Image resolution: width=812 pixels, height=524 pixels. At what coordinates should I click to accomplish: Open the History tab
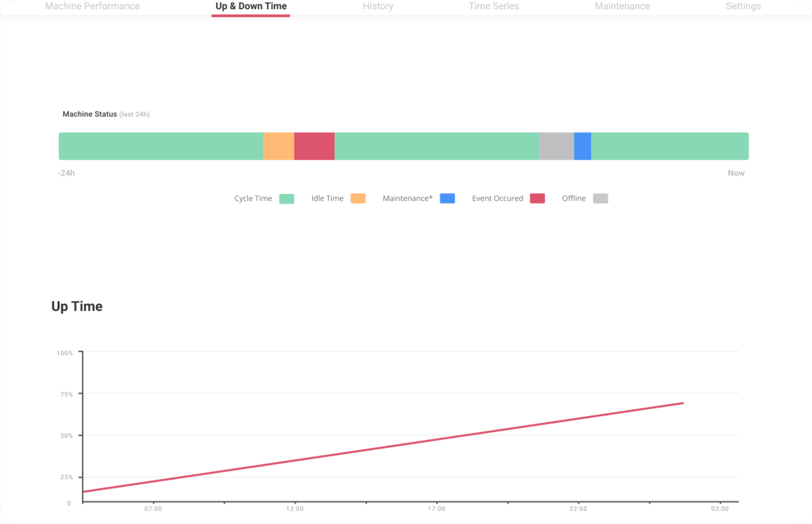pyautogui.click(x=378, y=6)
